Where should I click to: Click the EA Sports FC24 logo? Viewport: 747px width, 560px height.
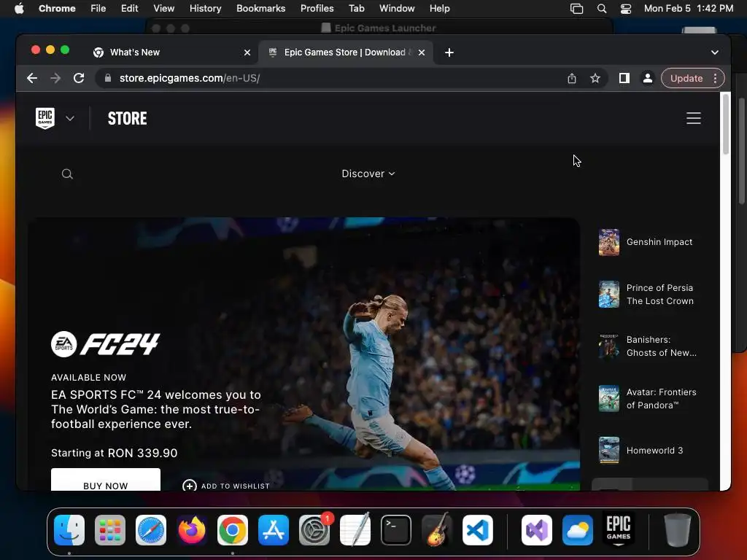pyautogui.click(x=105, y=344)
